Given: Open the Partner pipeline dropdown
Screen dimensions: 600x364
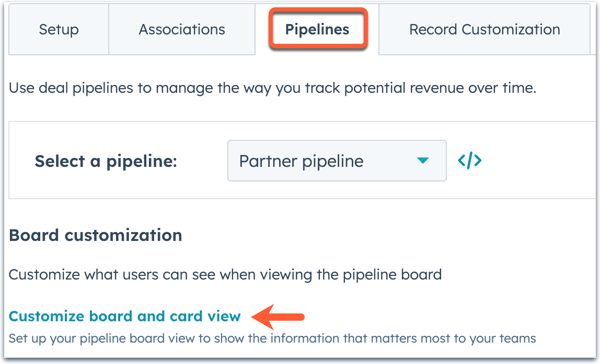Looking at the screenshot, I should 337,161.
